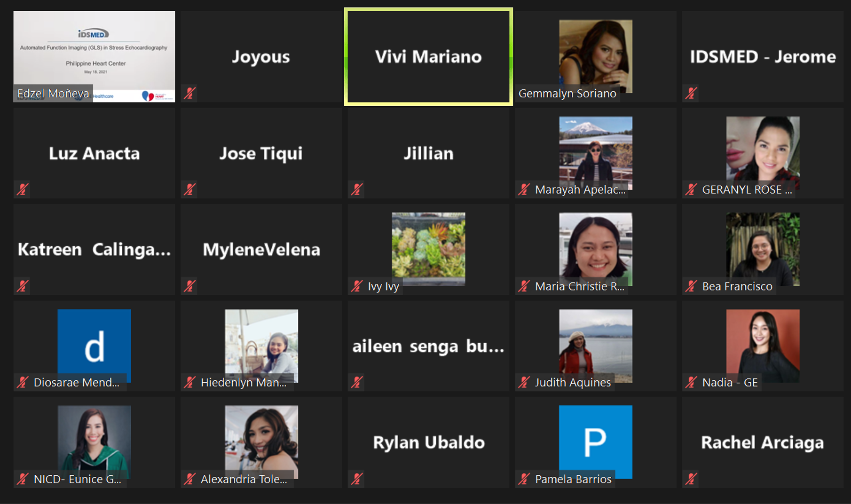Click muted mic icon on IDSMED - Jerome tile

691,93
